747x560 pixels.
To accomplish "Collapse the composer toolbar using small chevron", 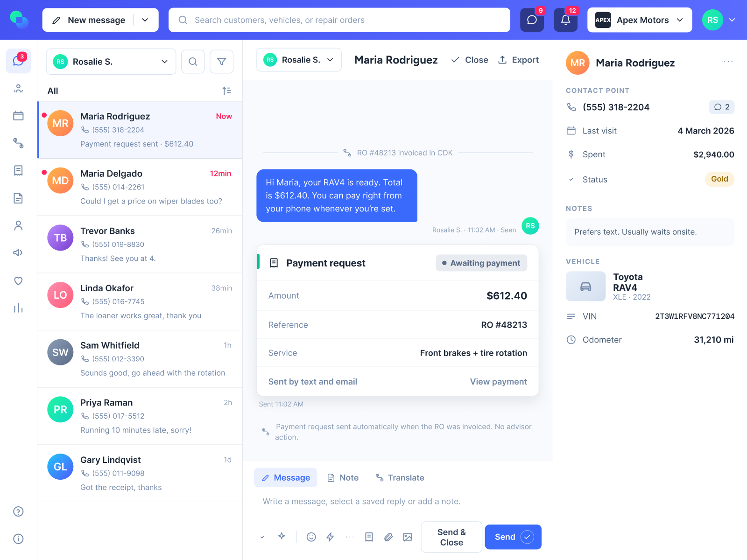I will (x=262, y=537).
